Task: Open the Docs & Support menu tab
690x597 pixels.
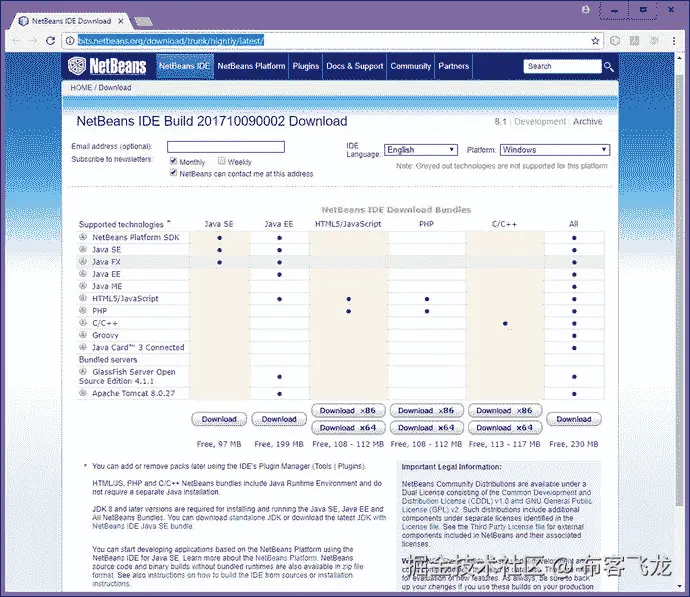Action: click(355, 66)
